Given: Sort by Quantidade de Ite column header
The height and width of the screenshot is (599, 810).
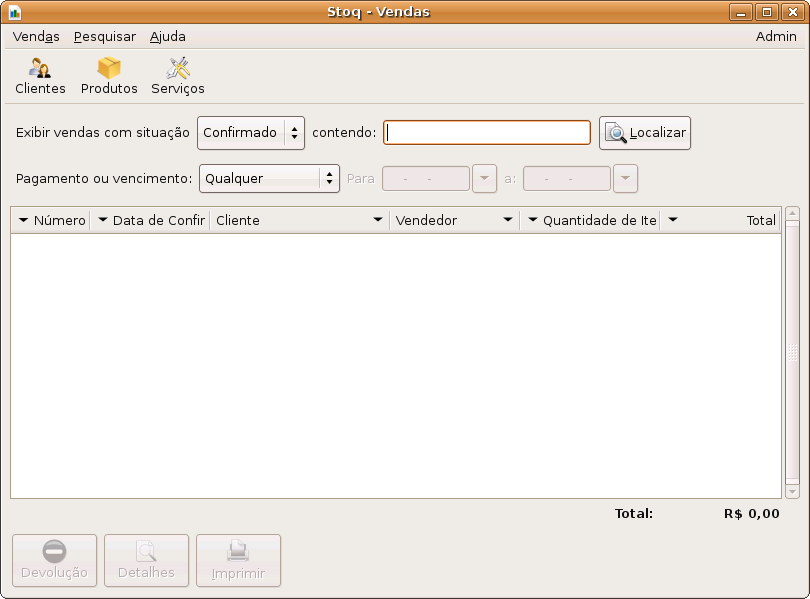Looking at the screenshot, I should pyautogui.click(x=590, y=220).
